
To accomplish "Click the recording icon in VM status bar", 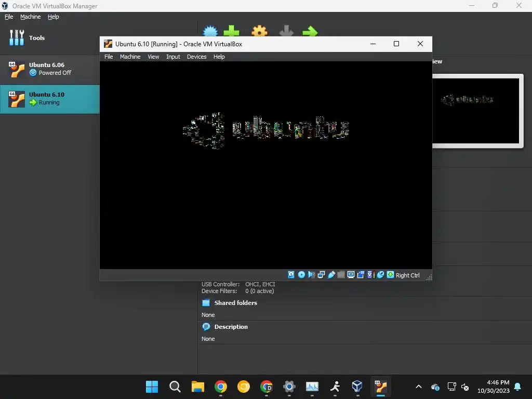I will [x=361, y=275].
